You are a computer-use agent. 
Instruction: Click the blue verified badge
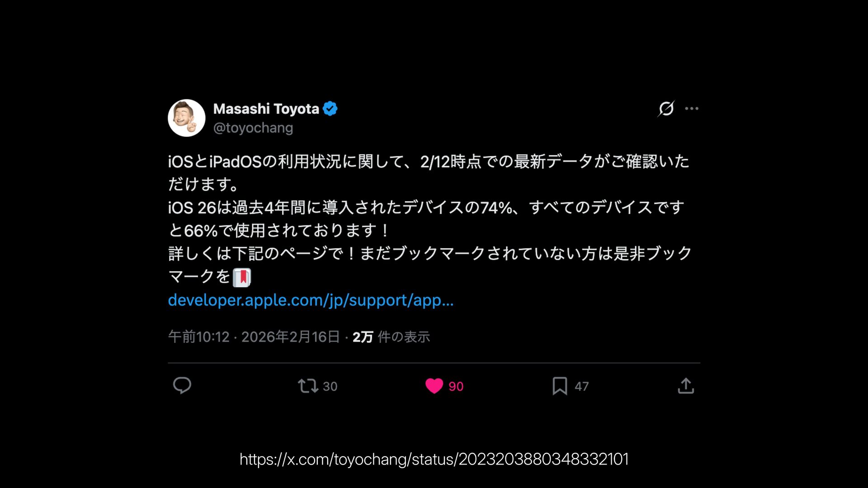coord(330,109)
